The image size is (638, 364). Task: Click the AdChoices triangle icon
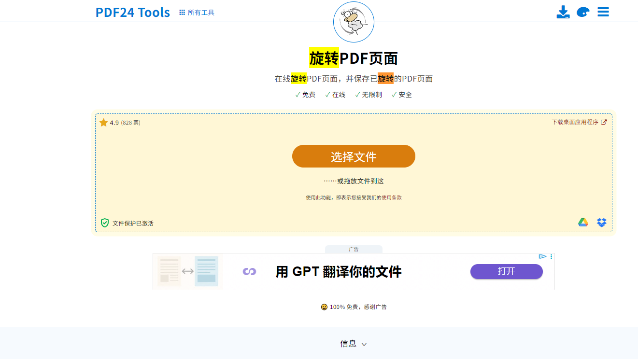(543, 256)
